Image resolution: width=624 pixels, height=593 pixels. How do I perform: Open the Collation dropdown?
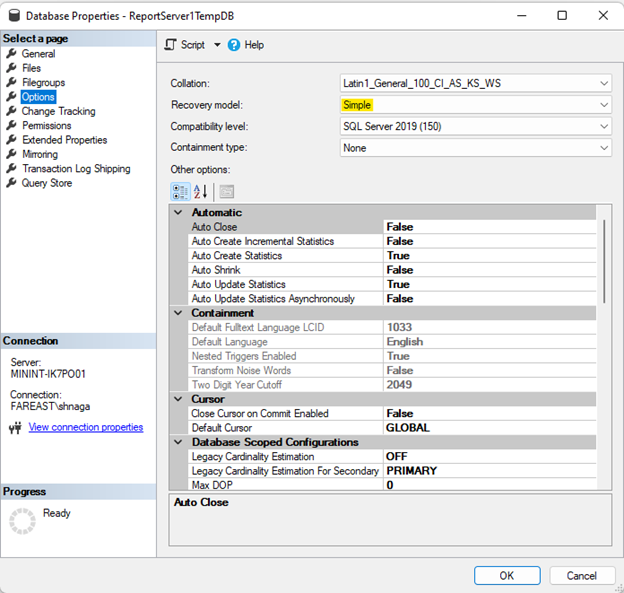pos(604,83)
